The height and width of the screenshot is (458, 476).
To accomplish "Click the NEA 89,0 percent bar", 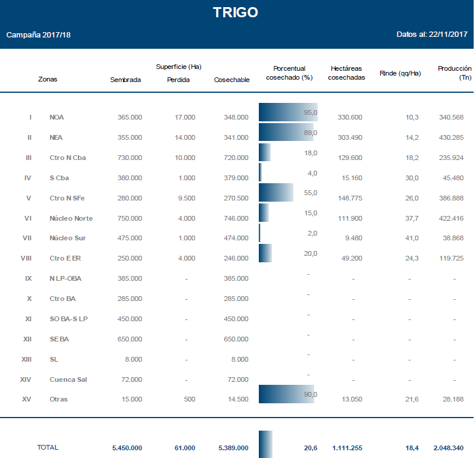I will click(x=286, y=132).
